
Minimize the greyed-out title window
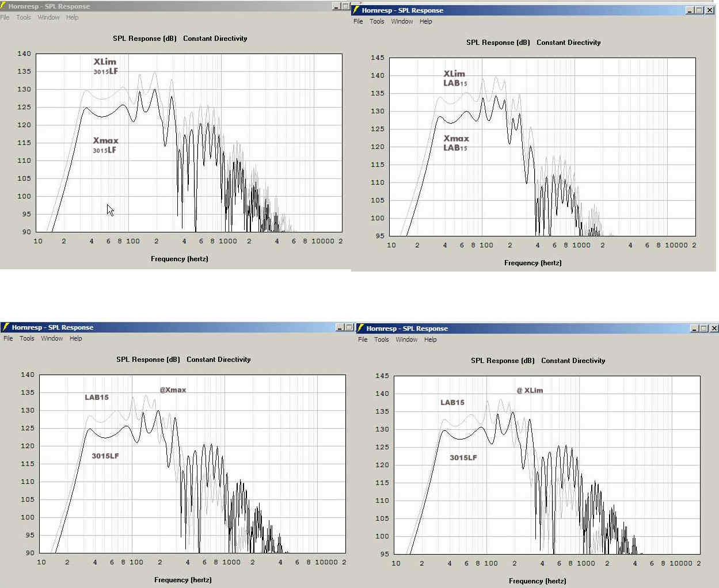(337, 6)
